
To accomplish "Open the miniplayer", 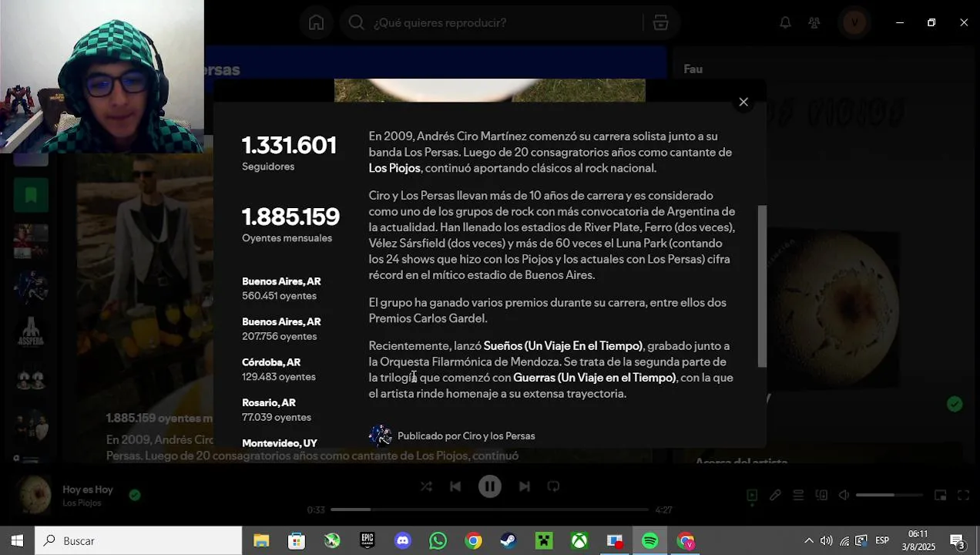I will click(x=940, y=495).
